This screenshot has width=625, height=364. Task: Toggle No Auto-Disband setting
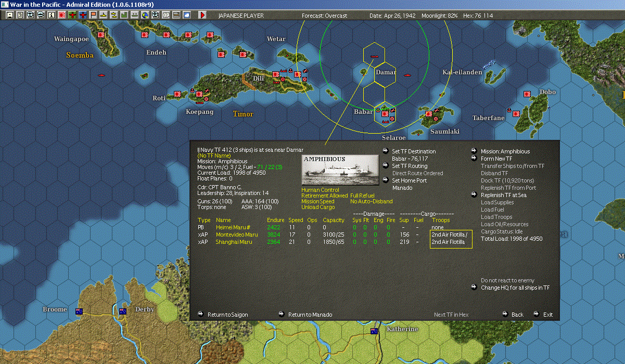372,201
